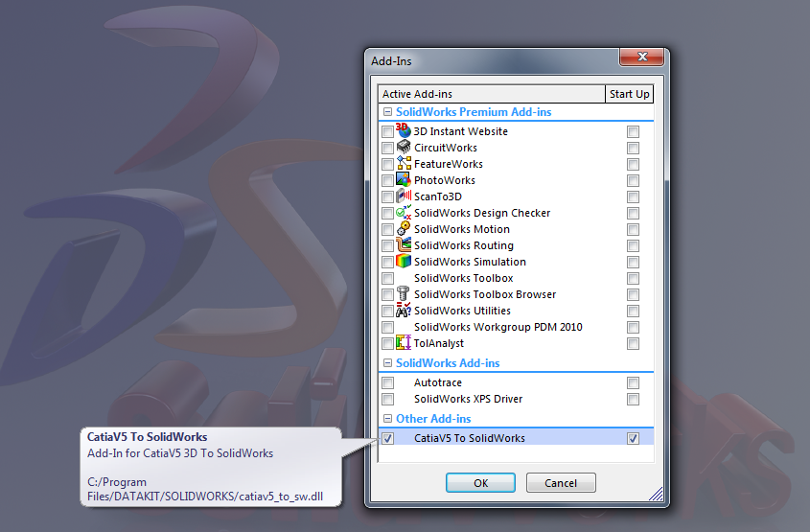Click the TolAnalyst icon

pyautogui.click(x=404, y=343)
